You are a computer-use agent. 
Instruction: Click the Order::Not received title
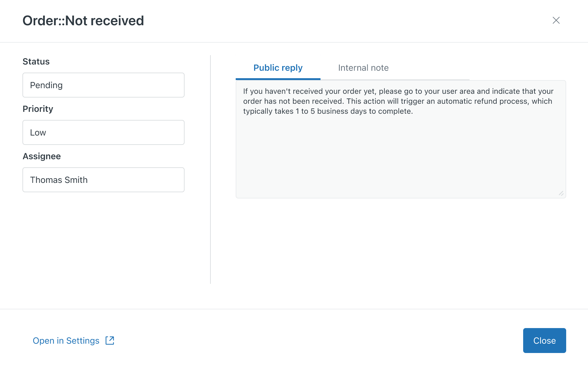(x=83, y=21)
